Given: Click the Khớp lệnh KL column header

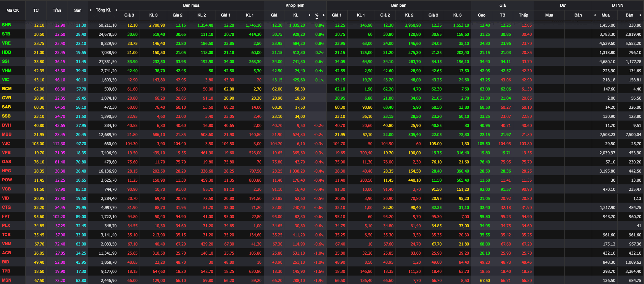Looking at the screenshot, I should 296,15.
